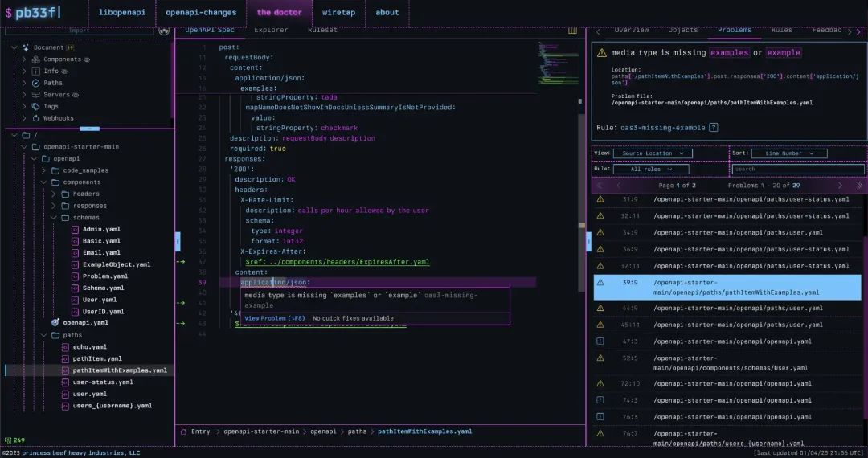Click the problems search input field
Screen dimensions: 868x458
point(797,170)
